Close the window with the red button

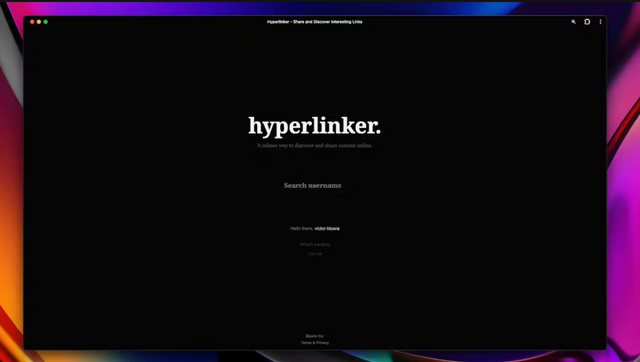pos(32,22)
